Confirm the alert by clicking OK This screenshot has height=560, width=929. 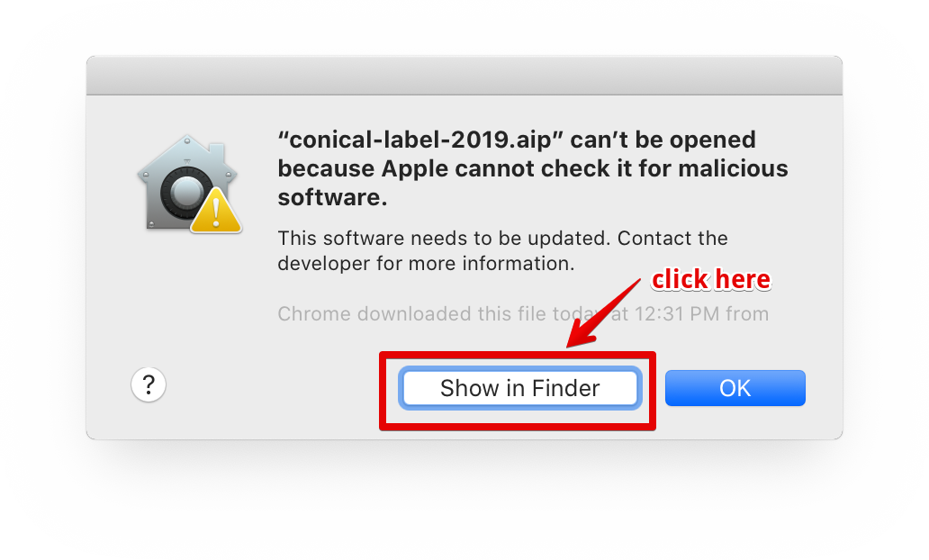[735, 388]
